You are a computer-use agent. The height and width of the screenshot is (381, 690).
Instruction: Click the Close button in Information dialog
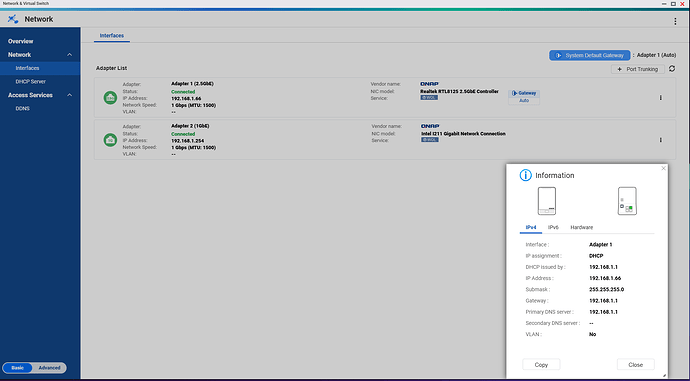(x=635, y=365)
